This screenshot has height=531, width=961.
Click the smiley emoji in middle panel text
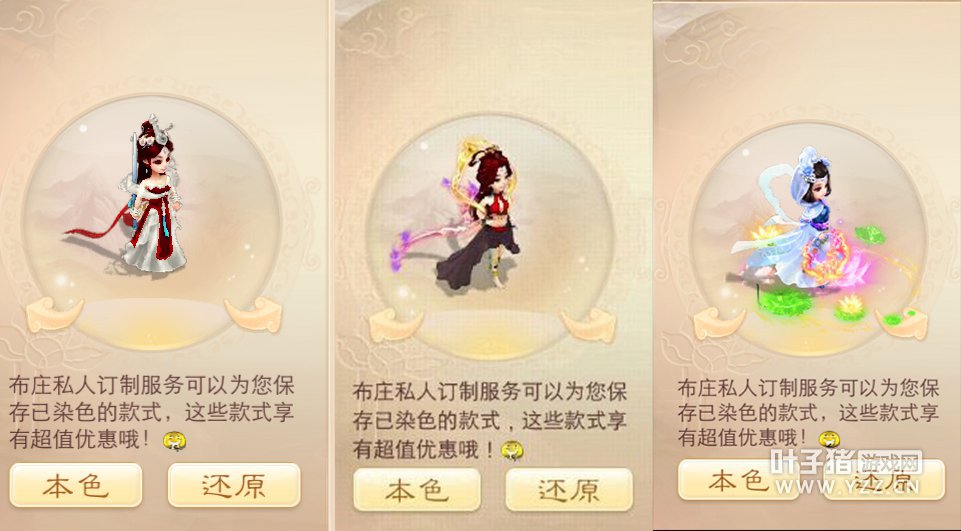(x=512, y=450)
